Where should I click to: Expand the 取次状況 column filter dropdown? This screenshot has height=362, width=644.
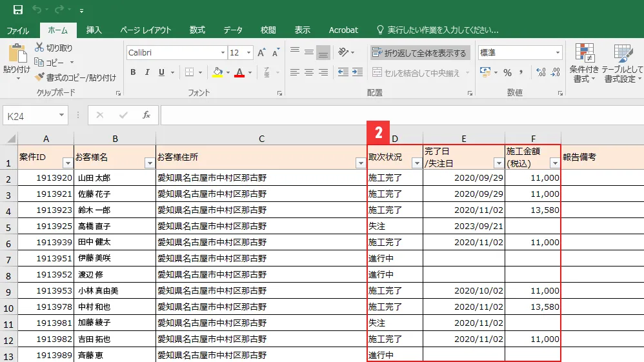pyautogui.click(x=416, y=163)
